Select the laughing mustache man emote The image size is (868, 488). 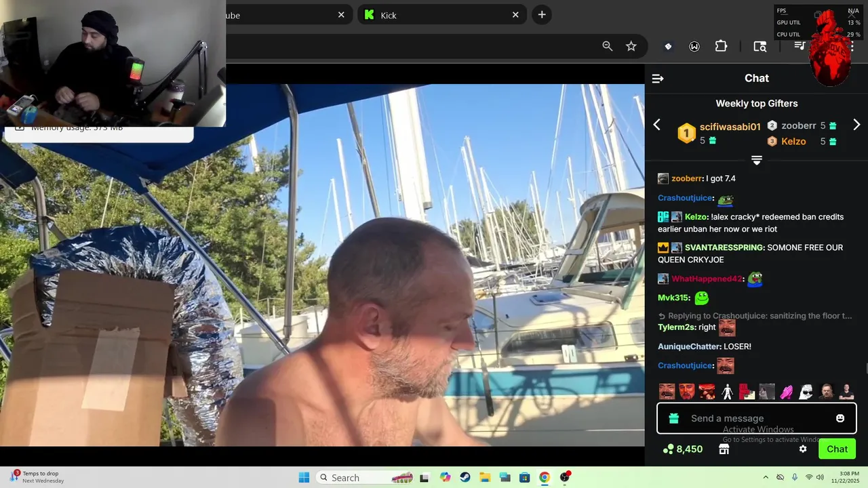[x=667, y=391]
